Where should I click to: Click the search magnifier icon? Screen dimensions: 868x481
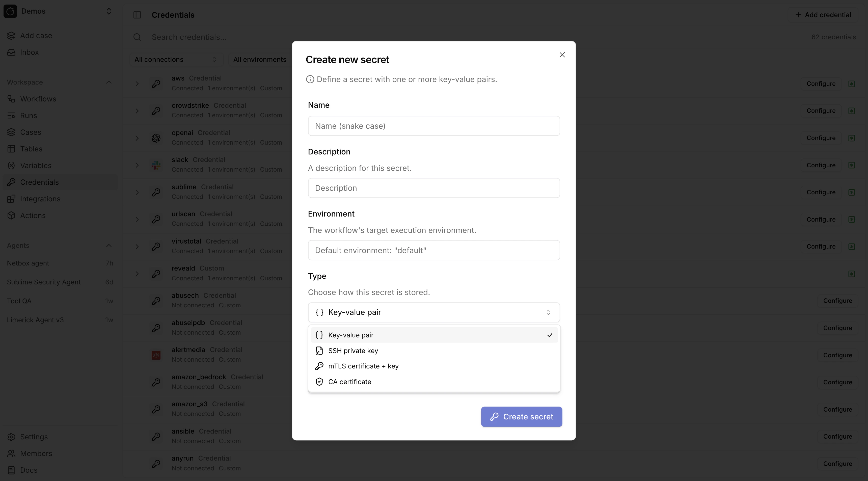tap(137, 37)
